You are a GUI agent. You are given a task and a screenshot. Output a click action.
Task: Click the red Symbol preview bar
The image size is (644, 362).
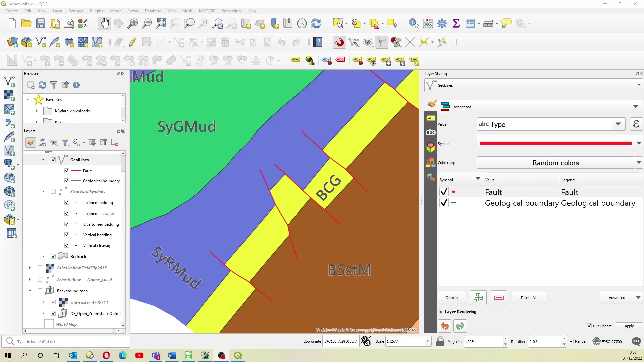(x=555, y=143)
